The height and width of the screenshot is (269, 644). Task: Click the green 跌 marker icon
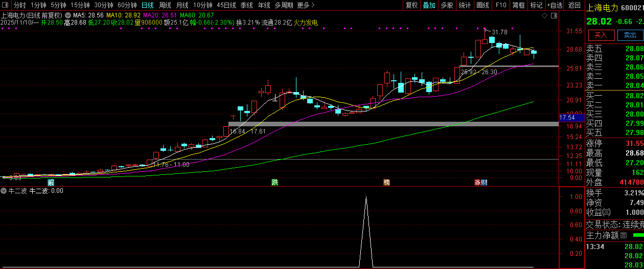pyautogui.click(x=275, y=182)
